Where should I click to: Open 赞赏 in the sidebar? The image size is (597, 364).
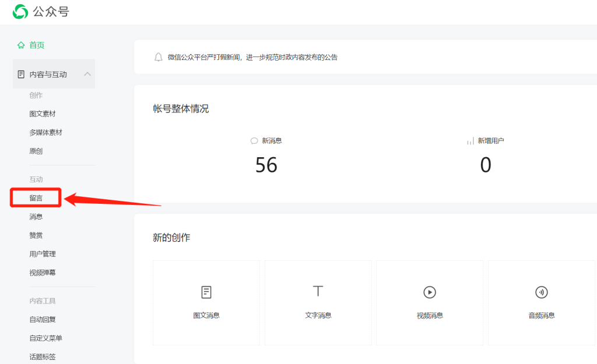(36, 235)
